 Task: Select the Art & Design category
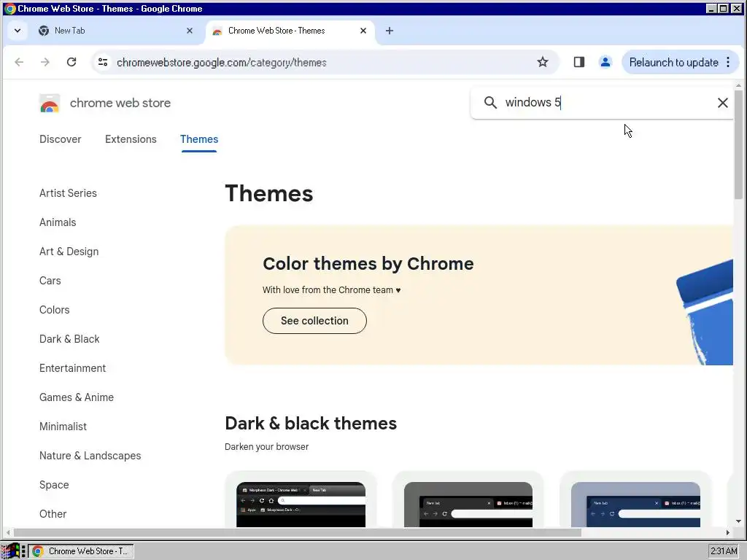[69, 252]
